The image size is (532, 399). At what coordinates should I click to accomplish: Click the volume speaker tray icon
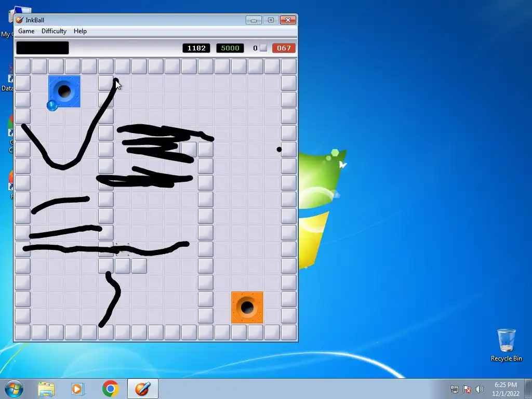click(480, 389)
